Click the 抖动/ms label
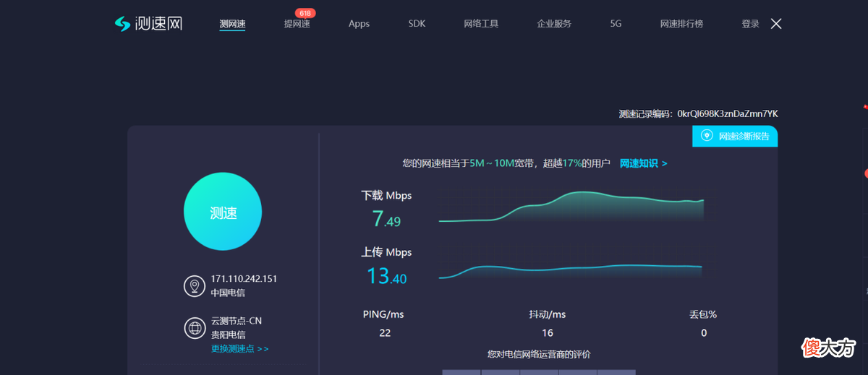Viewport: 868px width, 375px height. coord(547,314)
